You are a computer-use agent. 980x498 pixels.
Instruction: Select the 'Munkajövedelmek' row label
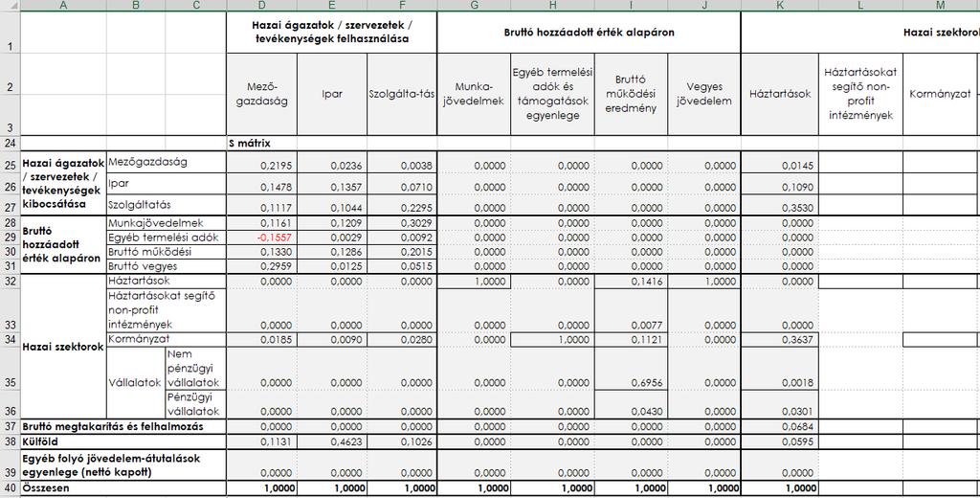click(x=167, y=223)
